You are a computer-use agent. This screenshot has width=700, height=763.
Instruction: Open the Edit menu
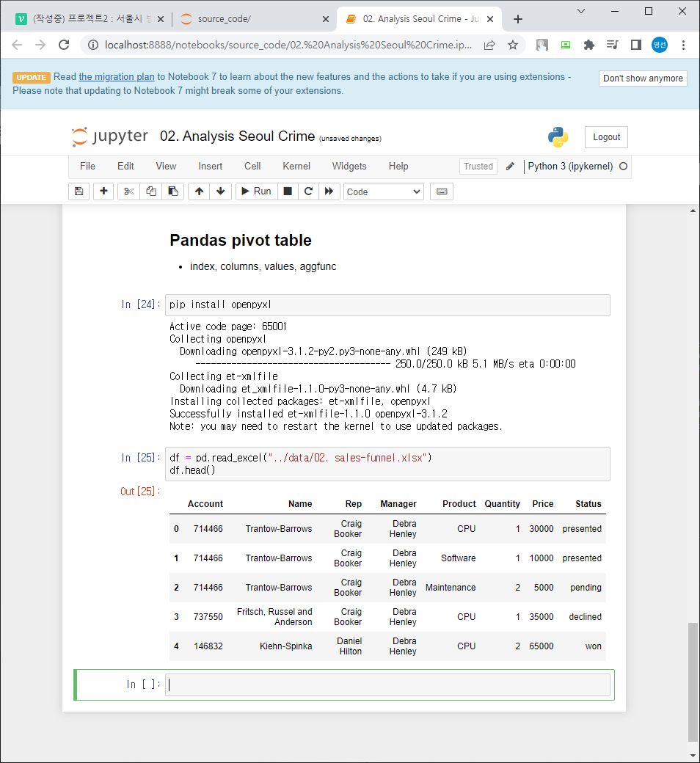125,167
